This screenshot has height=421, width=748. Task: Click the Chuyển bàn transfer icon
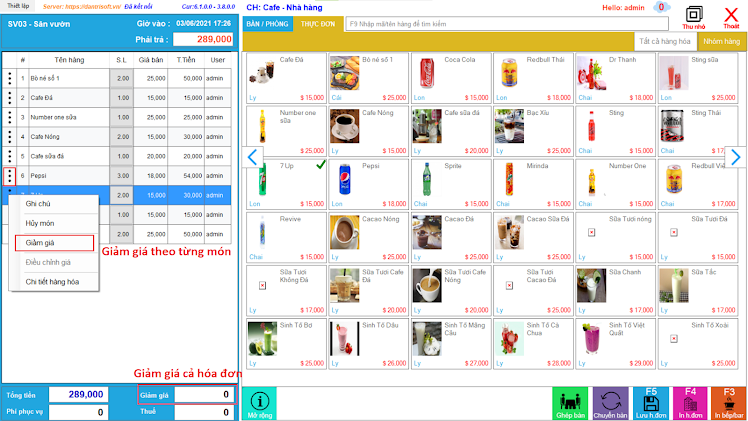pyautogui.click(x=611, y=403)
